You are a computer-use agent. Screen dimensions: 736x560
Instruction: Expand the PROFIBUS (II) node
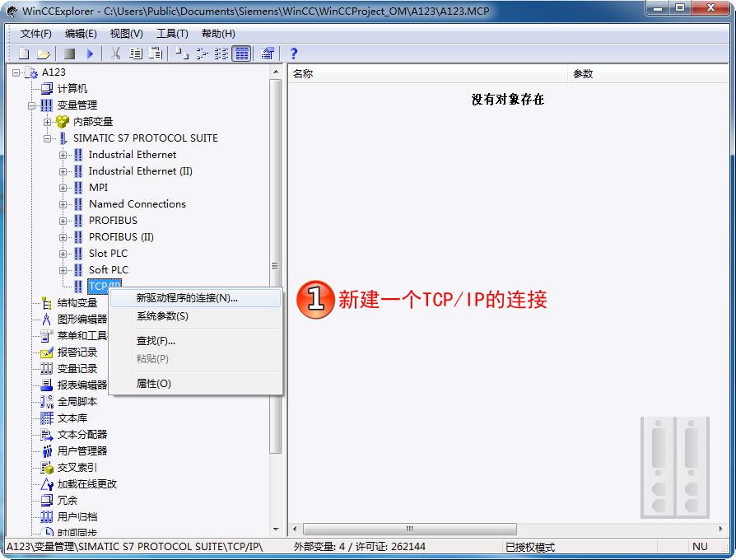coord(63,237)
